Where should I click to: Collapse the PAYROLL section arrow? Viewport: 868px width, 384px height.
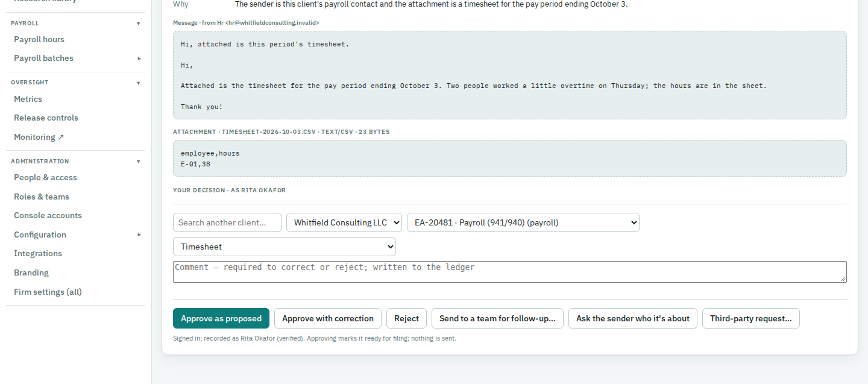(138, 24)
